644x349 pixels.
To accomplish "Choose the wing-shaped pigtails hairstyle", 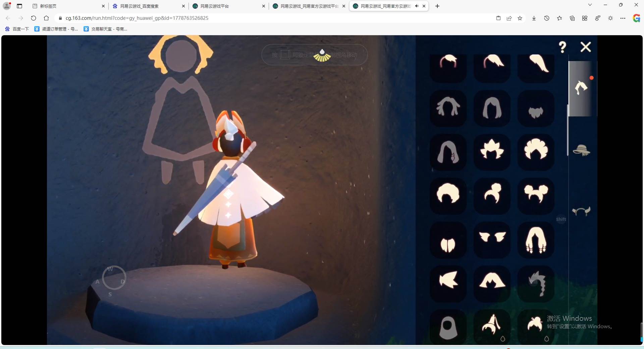I will pos(492,240).
